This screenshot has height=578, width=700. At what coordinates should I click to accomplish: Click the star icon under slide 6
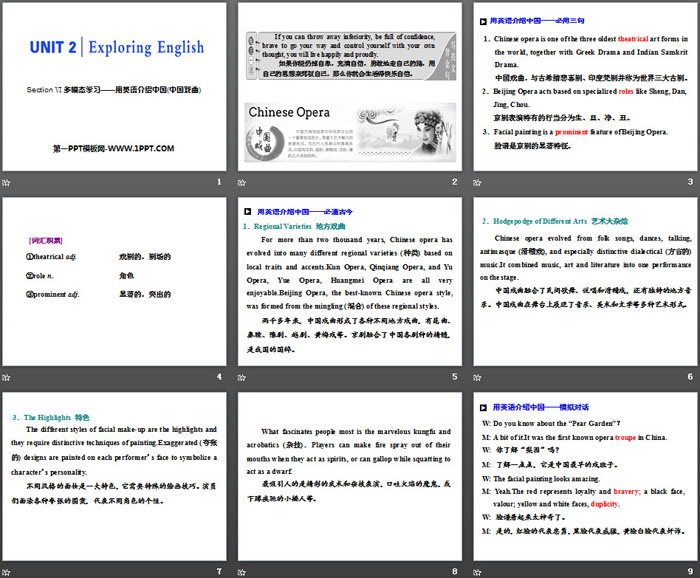pos(477,378)
